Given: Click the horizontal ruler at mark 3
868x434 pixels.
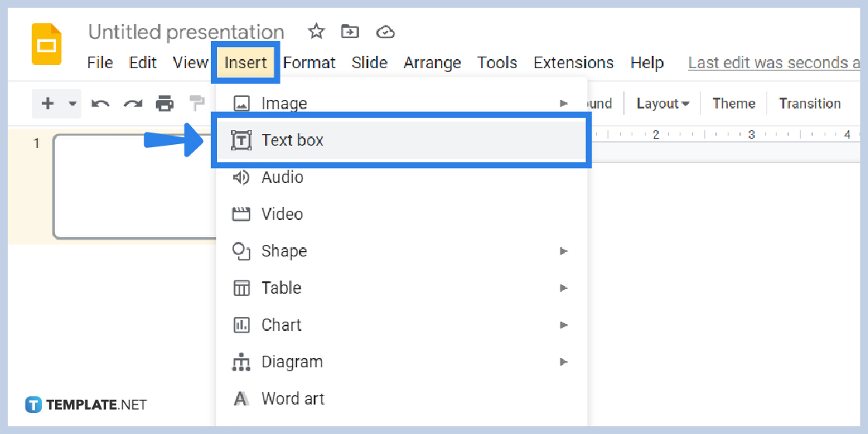Looking at the screenshot, I should point(751,135).
